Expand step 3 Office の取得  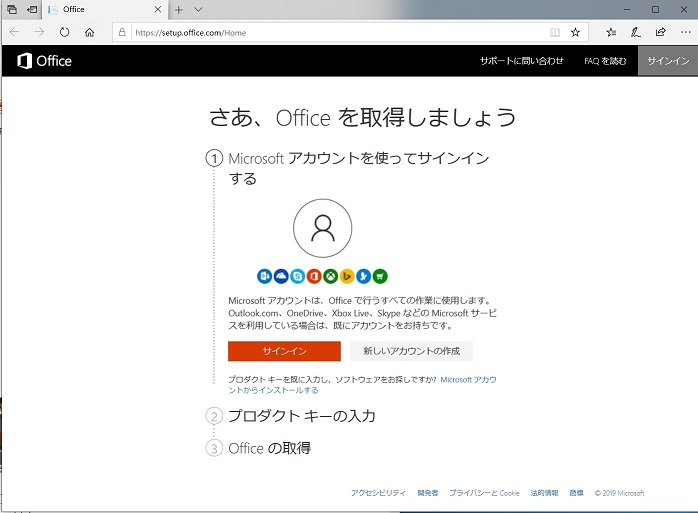[269, 448]
